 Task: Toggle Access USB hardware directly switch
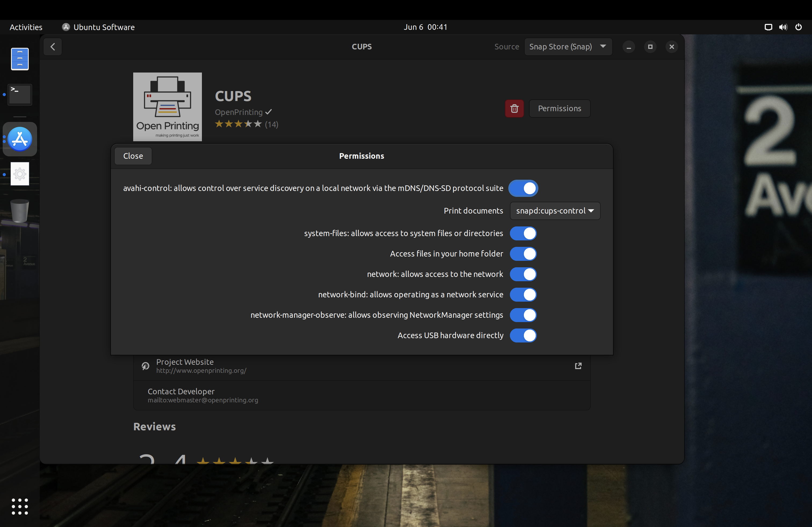(x=523, y=335)
